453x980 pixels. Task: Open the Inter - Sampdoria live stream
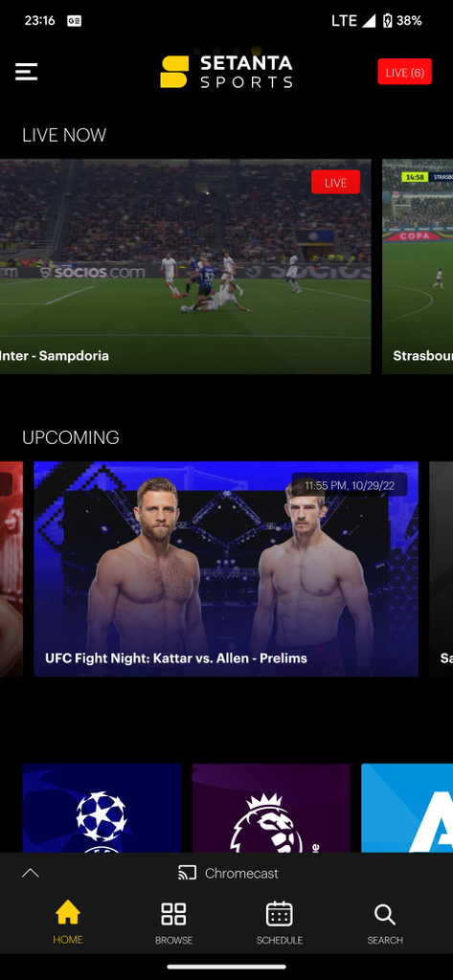point(185,266)
